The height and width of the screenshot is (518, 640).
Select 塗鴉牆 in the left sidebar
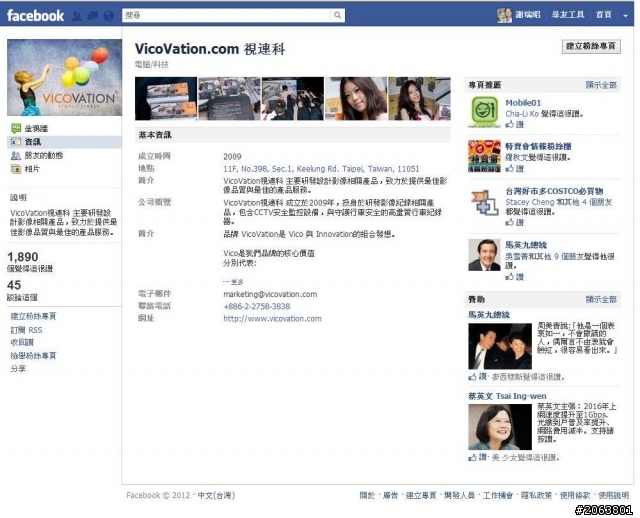pos(36,129)
